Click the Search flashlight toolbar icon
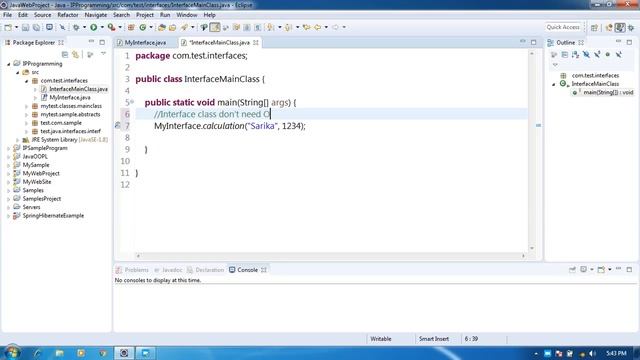 pos(184,27)
